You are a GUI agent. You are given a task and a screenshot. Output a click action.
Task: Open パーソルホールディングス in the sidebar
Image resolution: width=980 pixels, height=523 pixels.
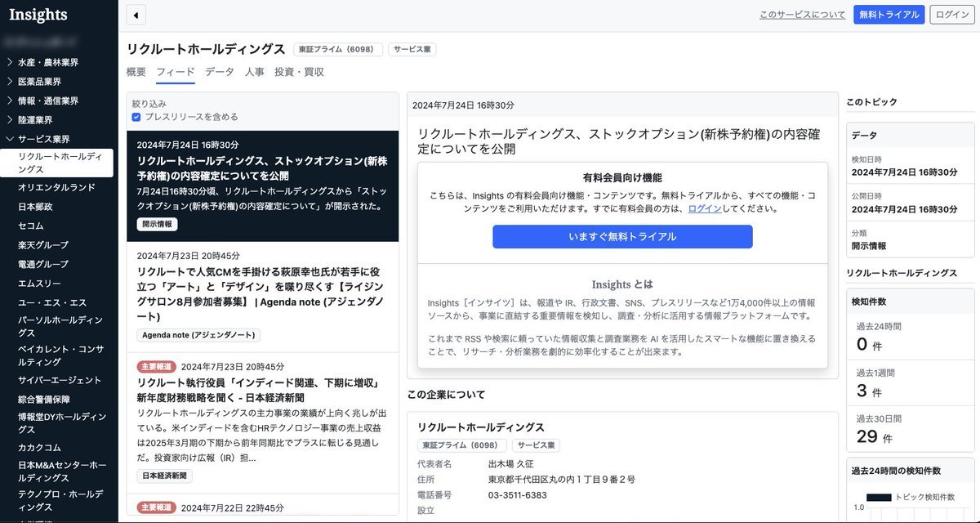click(60, 327)
